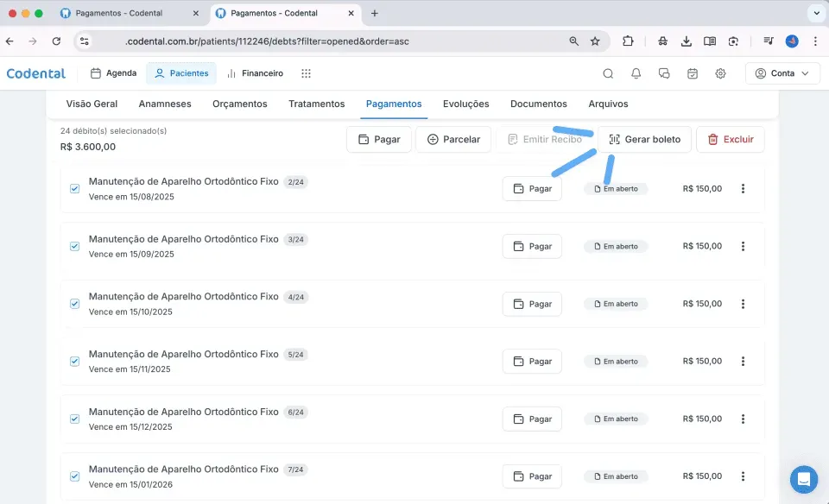The image size is (829, 504).
Task: Open the search magnifier in Codental header
Action: (608, 73)
